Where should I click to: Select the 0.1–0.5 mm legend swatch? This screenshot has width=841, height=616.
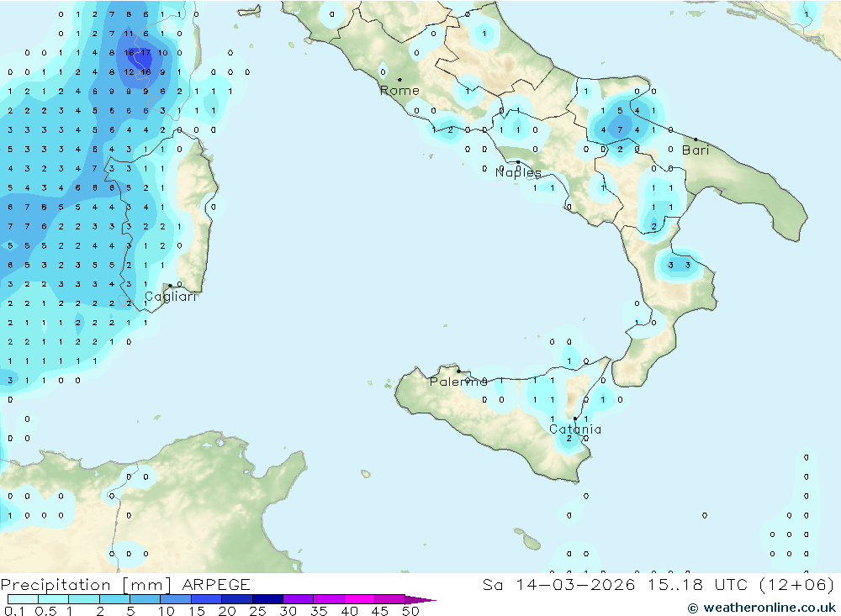click(x=23, y=599)
